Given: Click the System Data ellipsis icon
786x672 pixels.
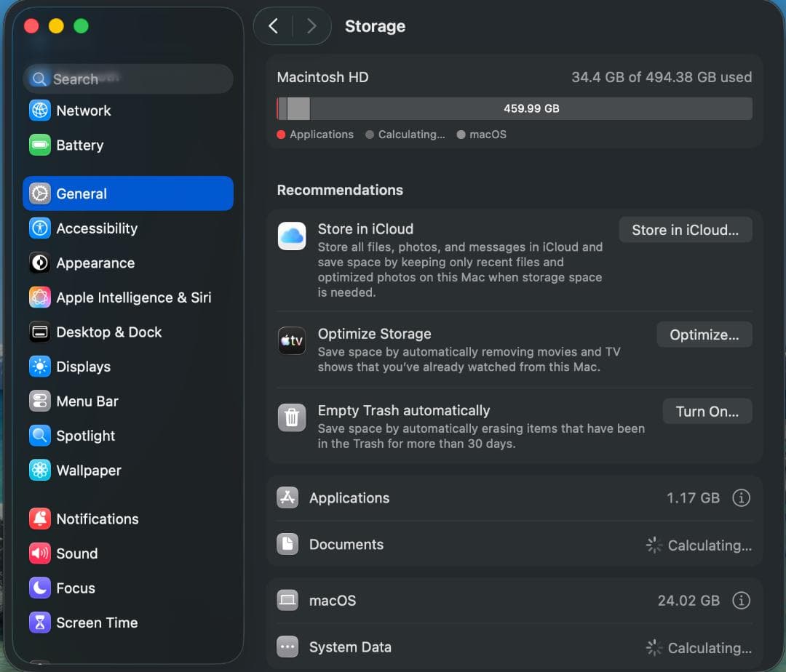Looking at the screenshot, I should [x=287, y=647].
